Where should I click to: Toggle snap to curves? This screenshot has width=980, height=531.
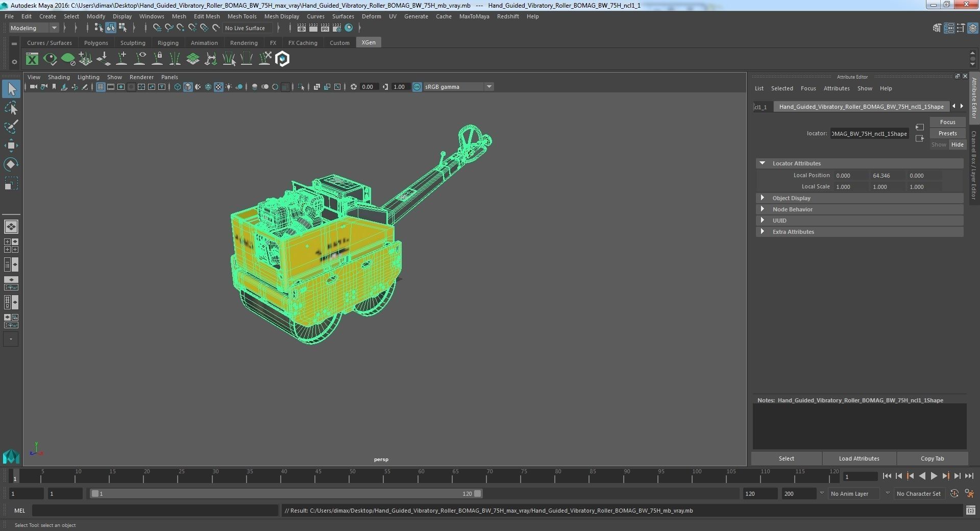[x=168, y=28]
